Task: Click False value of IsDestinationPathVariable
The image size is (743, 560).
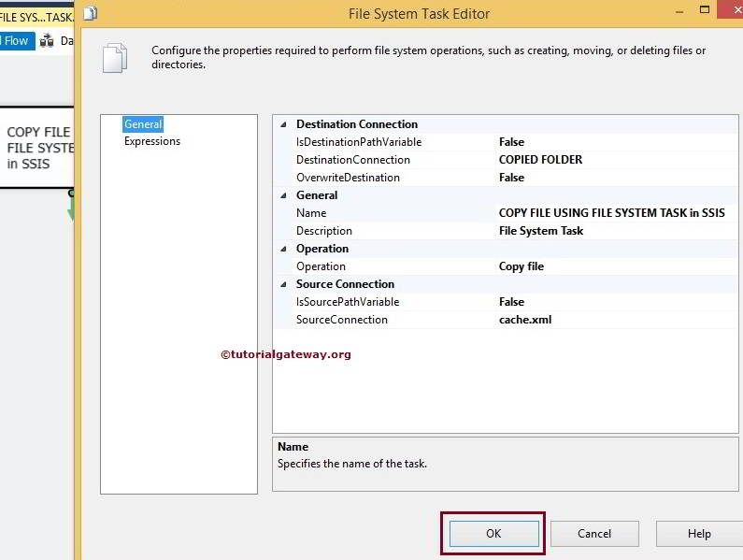Action: pos(511,142)
